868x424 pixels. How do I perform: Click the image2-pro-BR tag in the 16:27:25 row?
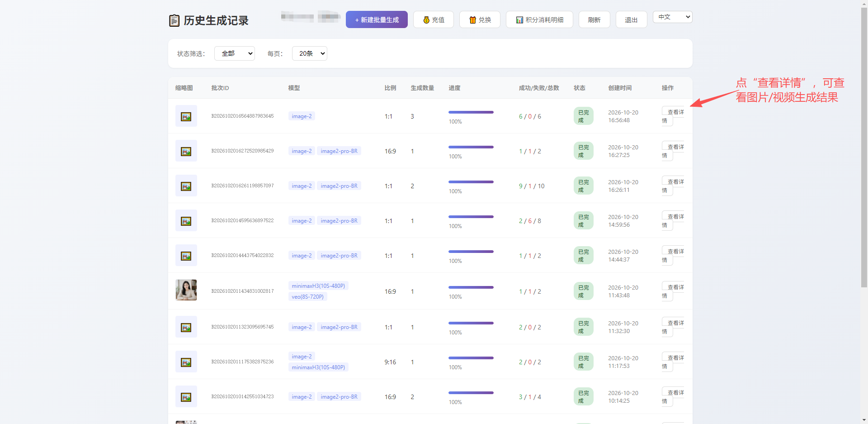[339, 151]
